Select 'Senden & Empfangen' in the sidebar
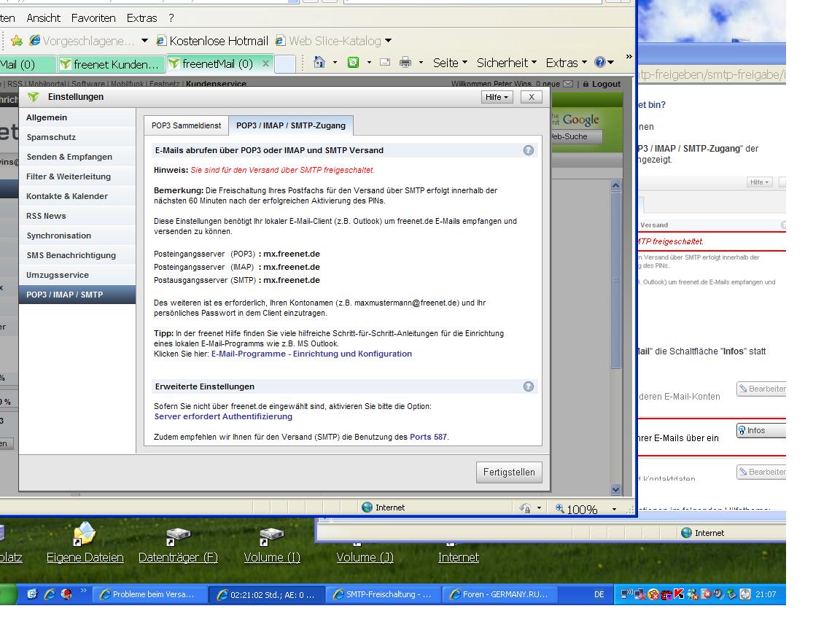This screenshot has height=630, width=840. [77, 157]
